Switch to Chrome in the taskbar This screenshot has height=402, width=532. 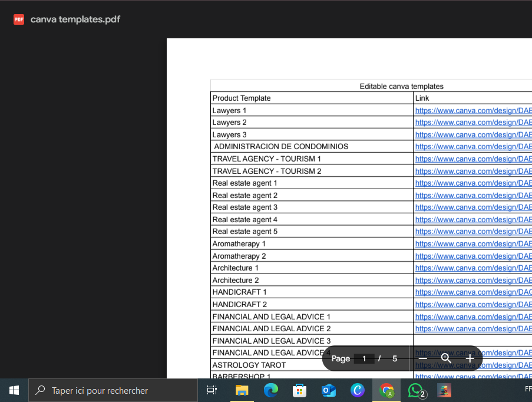pos(386,390)
